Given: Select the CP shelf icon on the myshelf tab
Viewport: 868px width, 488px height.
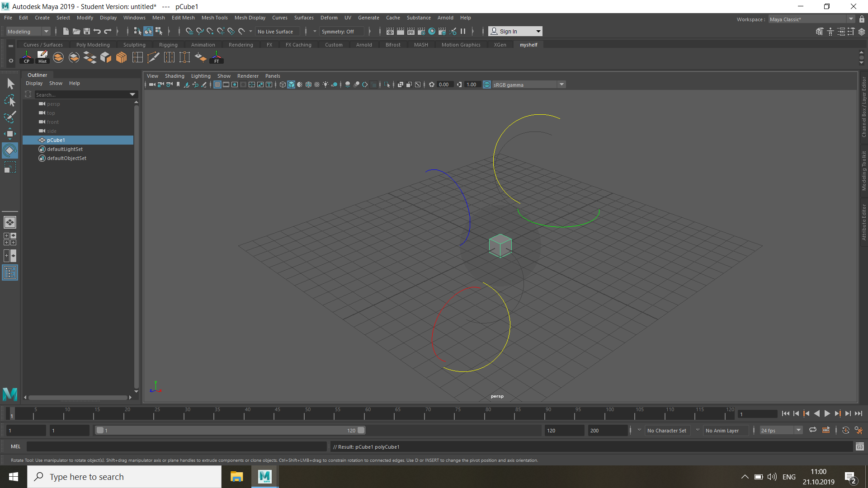Looking at the screenshot, I should (x=26, y=57).
